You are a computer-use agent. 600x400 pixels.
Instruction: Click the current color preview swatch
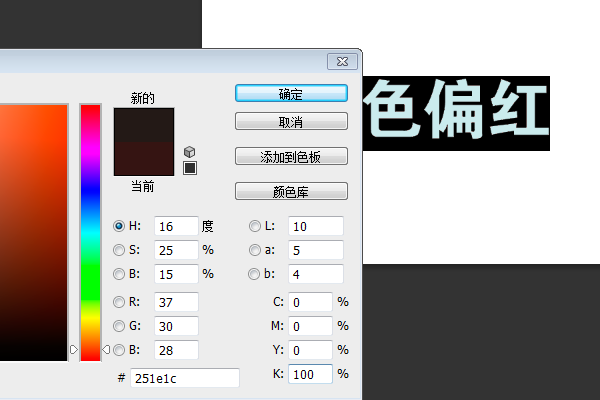pos(144,159)
